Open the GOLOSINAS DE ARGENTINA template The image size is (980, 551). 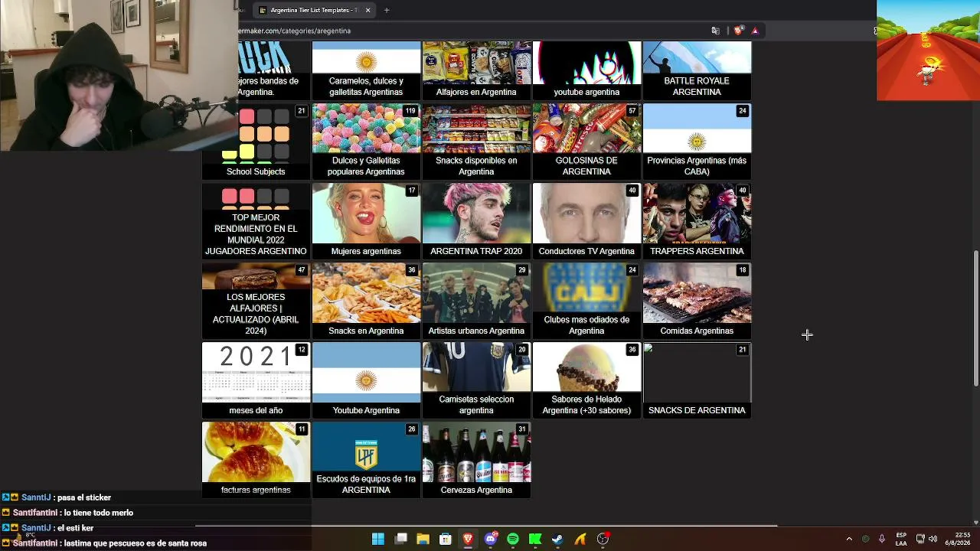coord(586,141)
